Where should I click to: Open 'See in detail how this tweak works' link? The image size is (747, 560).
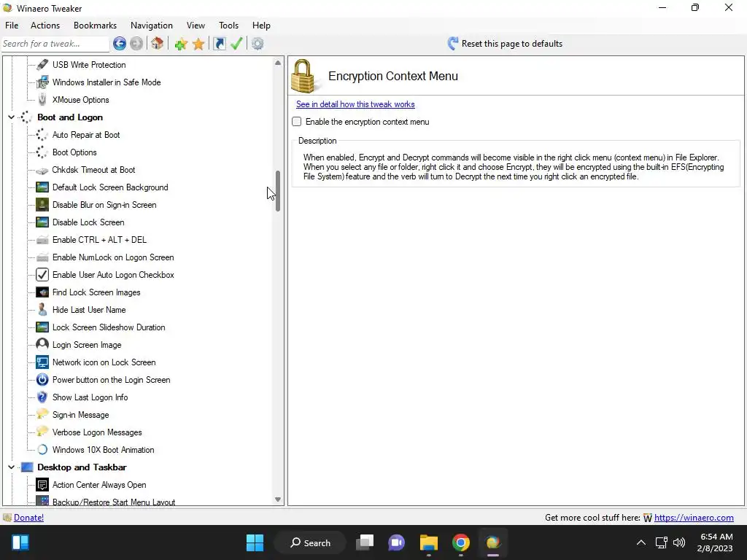[x=355, y=104]
